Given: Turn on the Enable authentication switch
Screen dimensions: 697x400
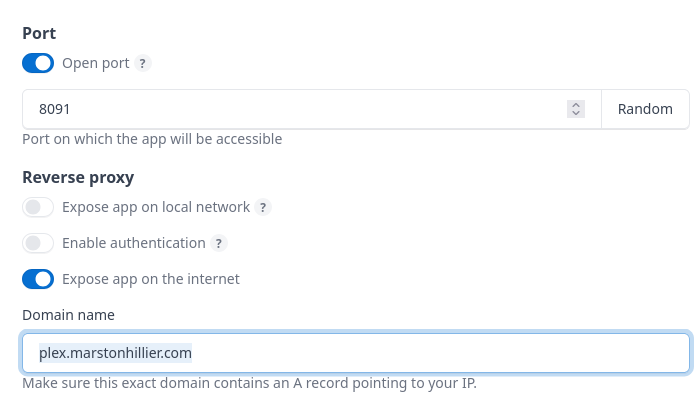Looking at the screenshot, I should click(38, 243).
